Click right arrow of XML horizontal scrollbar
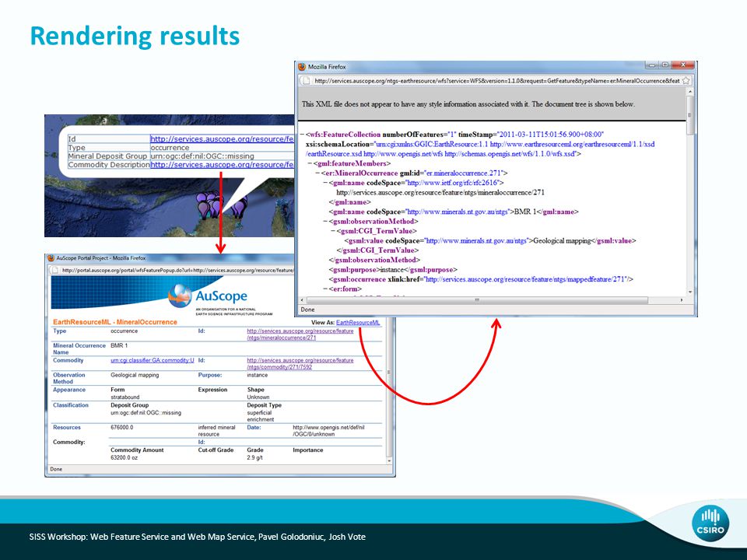This screenshot has height=560, width=747. point(682,300)
